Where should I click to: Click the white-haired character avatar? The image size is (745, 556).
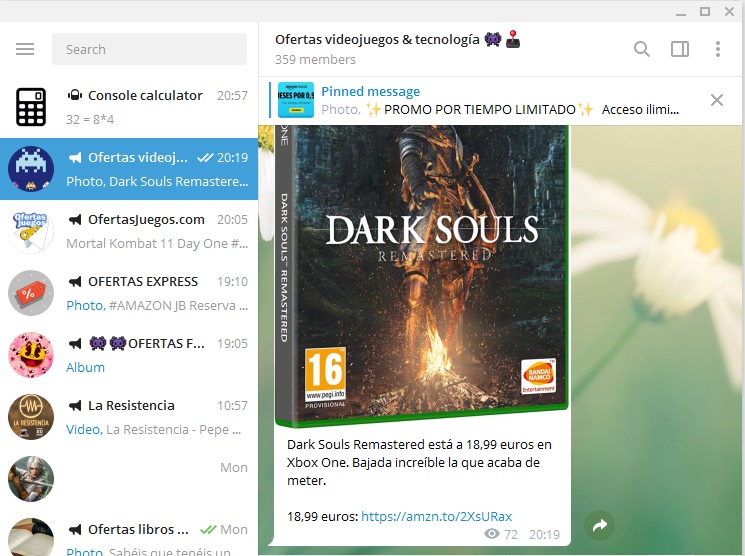tap(31, 479)
